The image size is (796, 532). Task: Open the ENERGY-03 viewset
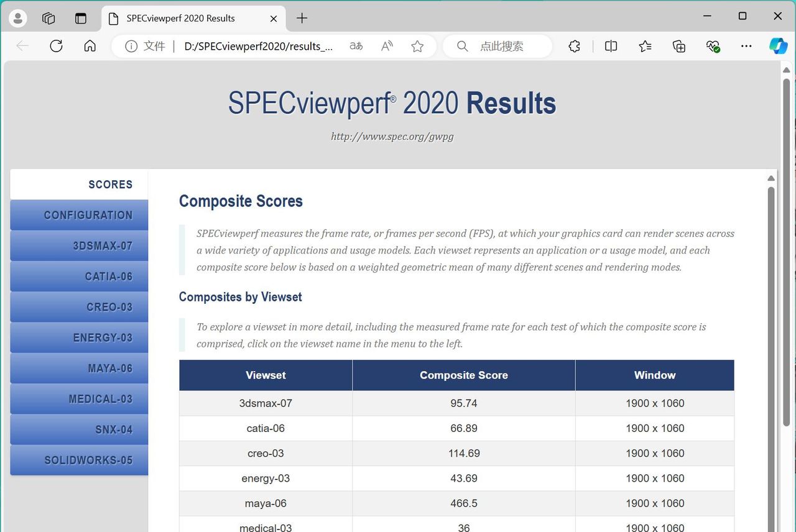[79, 337]
